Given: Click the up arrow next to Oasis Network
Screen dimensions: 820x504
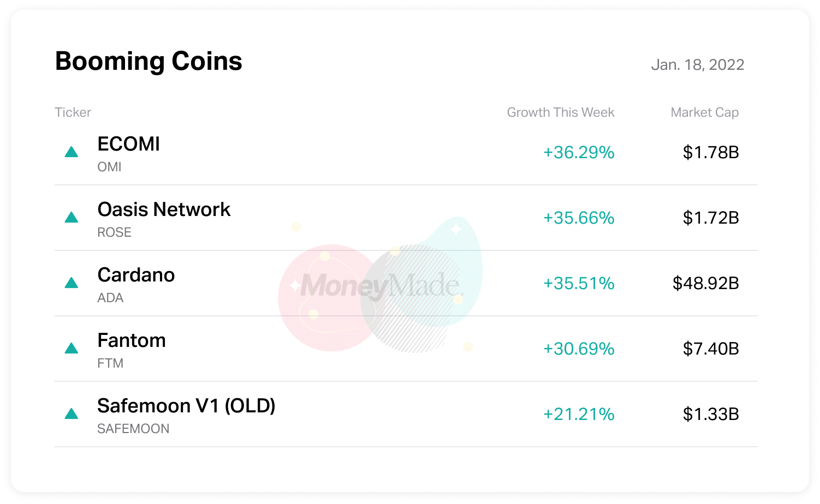Looking at the screenshot, I should pos(72,218).
